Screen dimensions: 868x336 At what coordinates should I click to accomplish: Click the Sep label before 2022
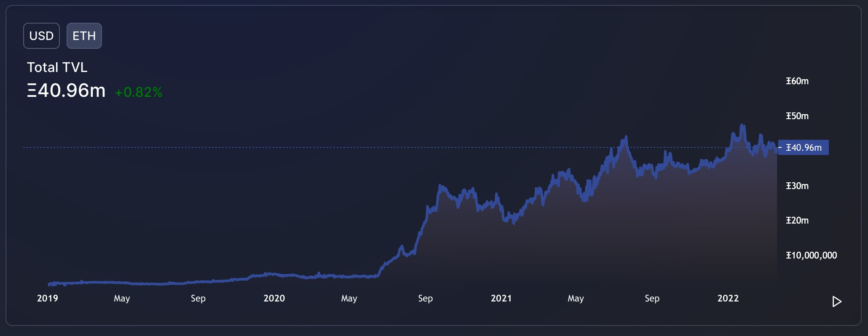point(652,299)
